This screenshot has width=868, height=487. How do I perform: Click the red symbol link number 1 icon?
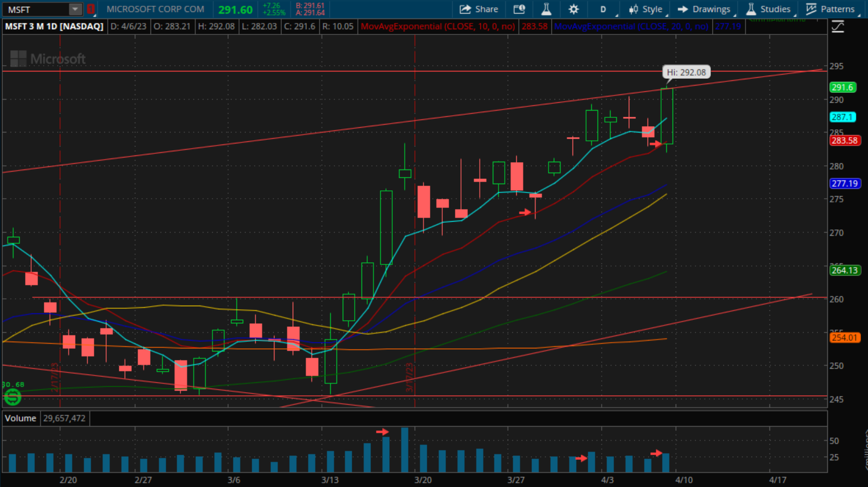pyautogui.click(x=91, y=9)
